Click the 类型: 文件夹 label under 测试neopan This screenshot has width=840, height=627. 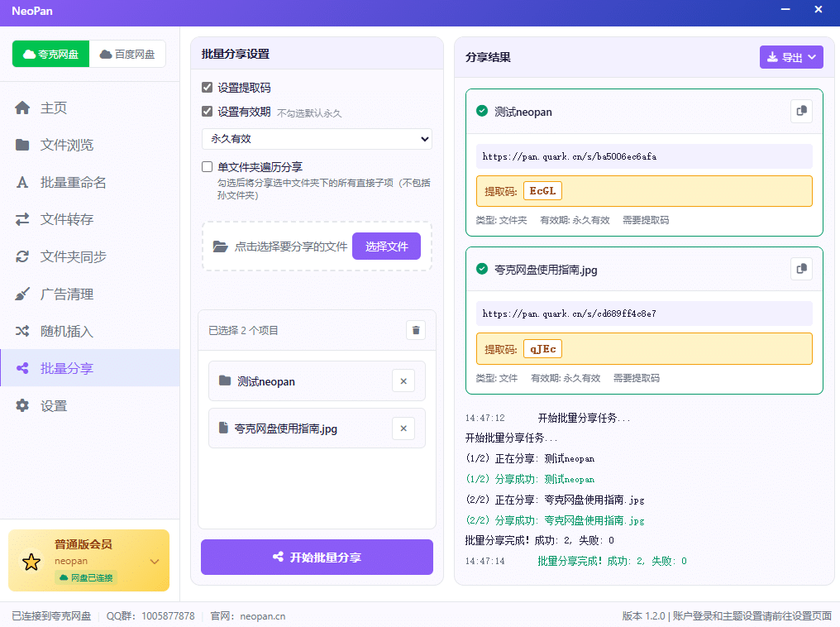(501, 220)
